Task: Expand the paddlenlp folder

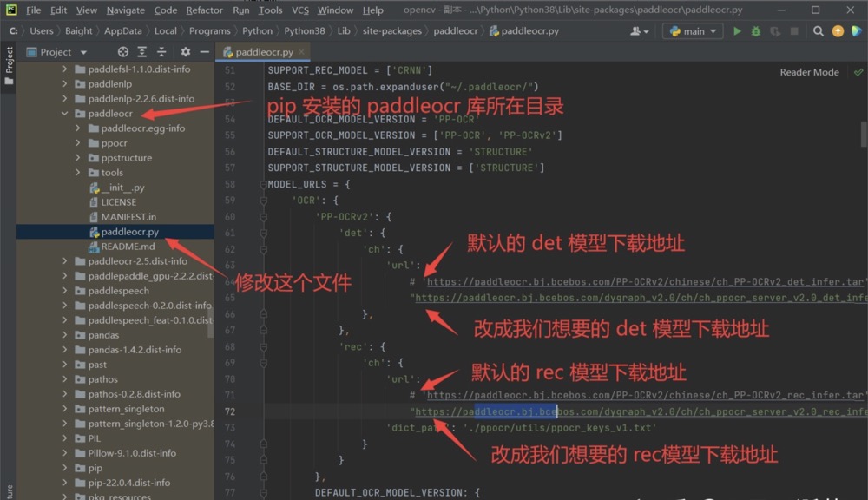Action: pos(65,84)
